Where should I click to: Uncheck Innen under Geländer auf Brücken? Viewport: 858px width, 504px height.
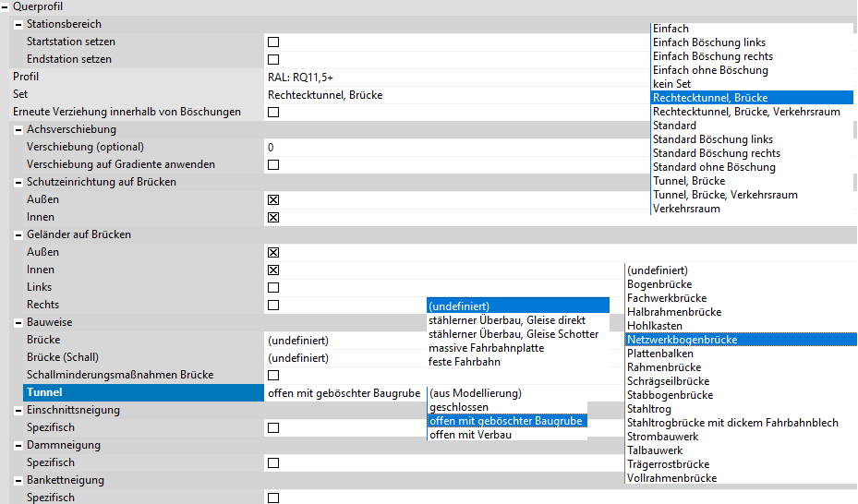pyautogui.click(x=273, y=270)
